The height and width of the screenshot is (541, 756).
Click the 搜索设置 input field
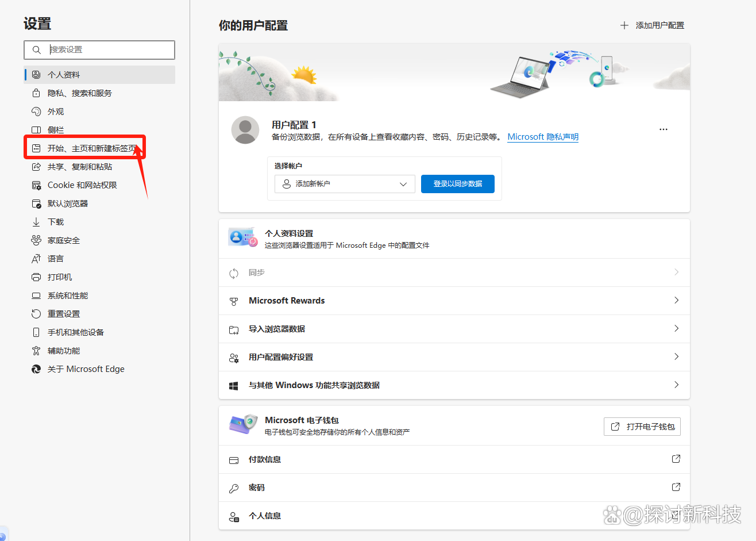point(99,50)
